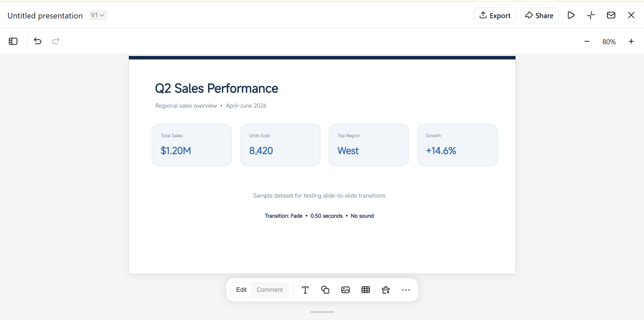Open more options ellipsis menu
644x320 pixels.
406,290
